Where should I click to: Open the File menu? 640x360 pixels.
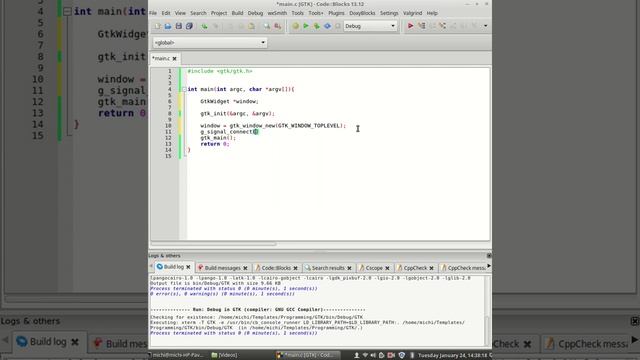(x=153, y=13)
